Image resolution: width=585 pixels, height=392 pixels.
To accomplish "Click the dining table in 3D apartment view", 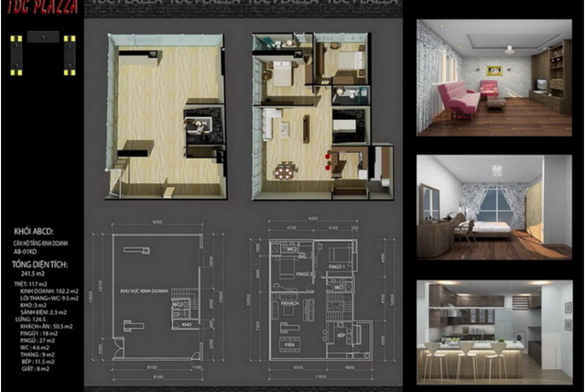I will pyautogui.click(x=287, y=169).
